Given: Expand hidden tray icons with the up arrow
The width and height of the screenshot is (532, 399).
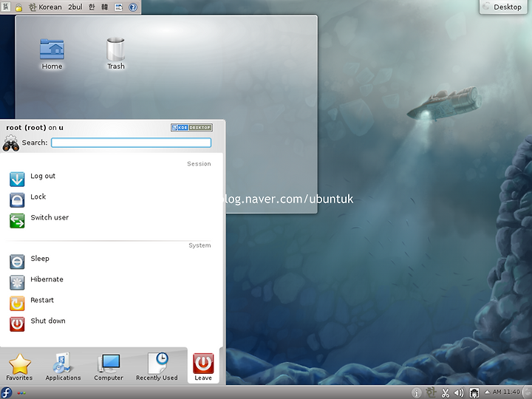Looking at the screenshot, I should [487, 392].
